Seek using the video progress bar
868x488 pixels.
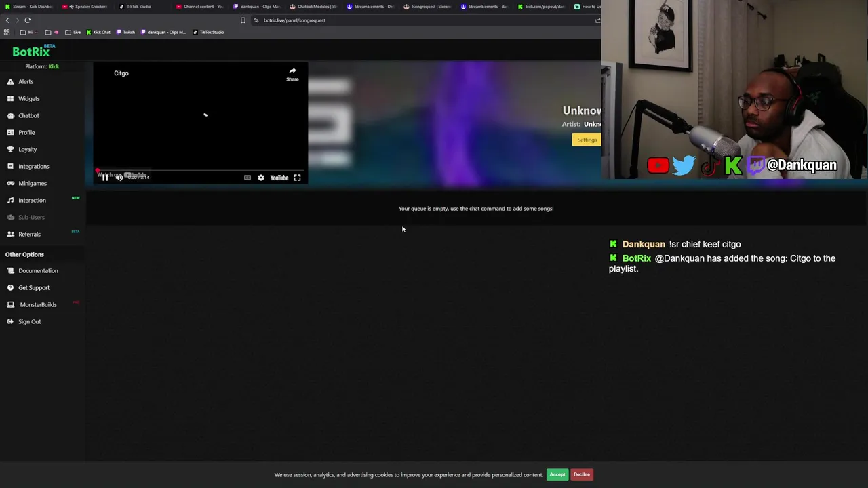[201, 171]
